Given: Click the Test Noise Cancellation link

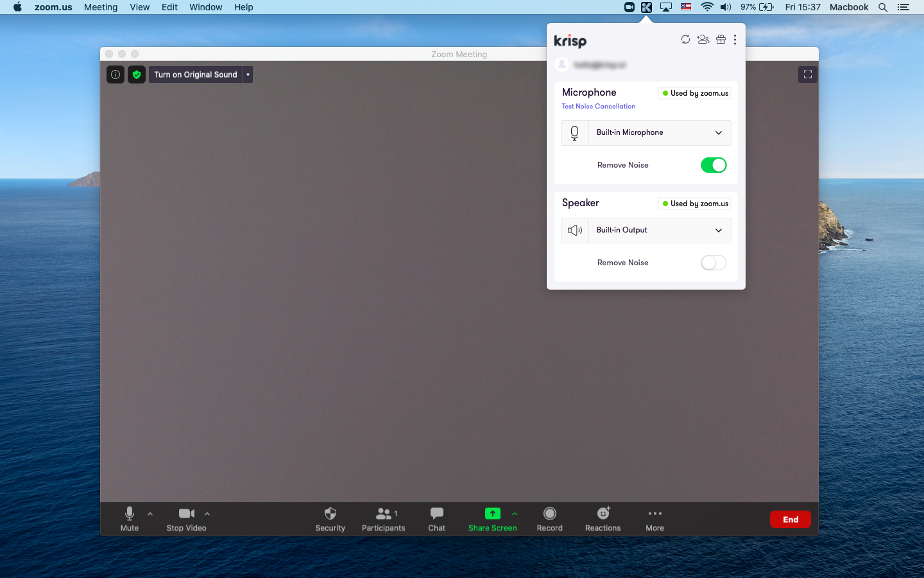Looking at the screenshot, I should click(599, 107).
